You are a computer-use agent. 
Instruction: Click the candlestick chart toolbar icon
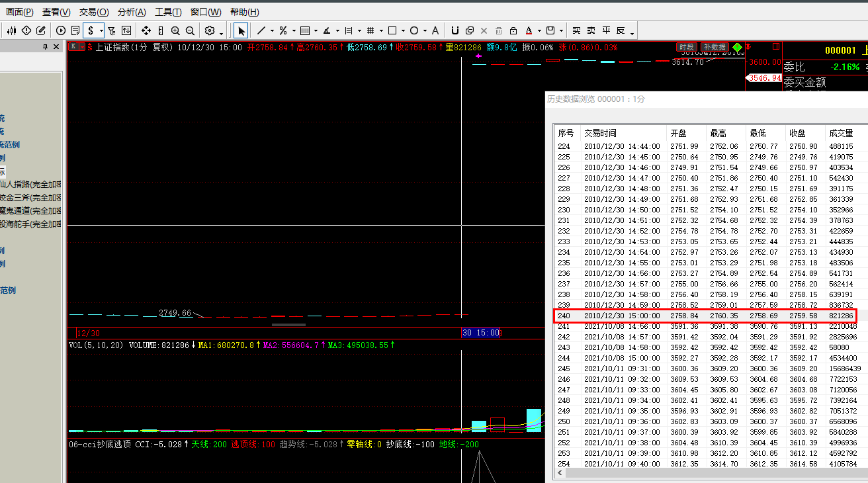[11, 30]
